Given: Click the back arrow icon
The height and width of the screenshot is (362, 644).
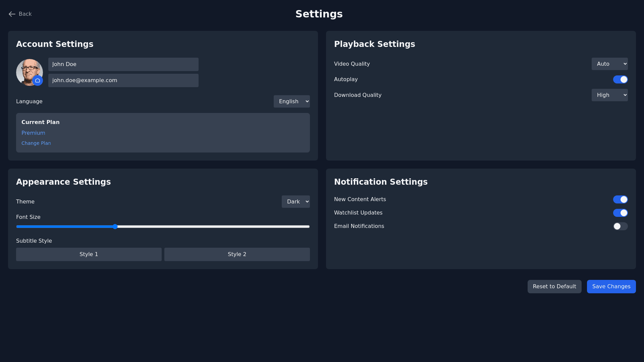Looking at the screenshot, I should pos(12,14).
